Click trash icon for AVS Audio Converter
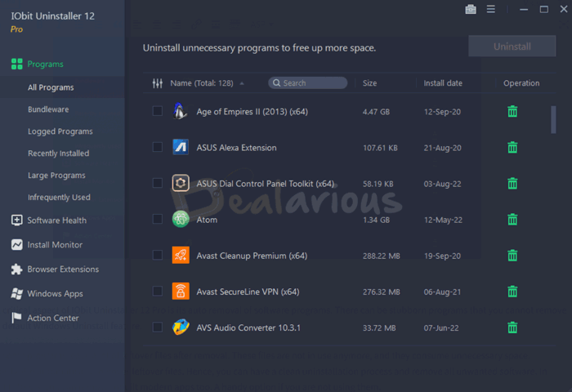Viewport: 572px width, 392px height. [x=512, y=327]
